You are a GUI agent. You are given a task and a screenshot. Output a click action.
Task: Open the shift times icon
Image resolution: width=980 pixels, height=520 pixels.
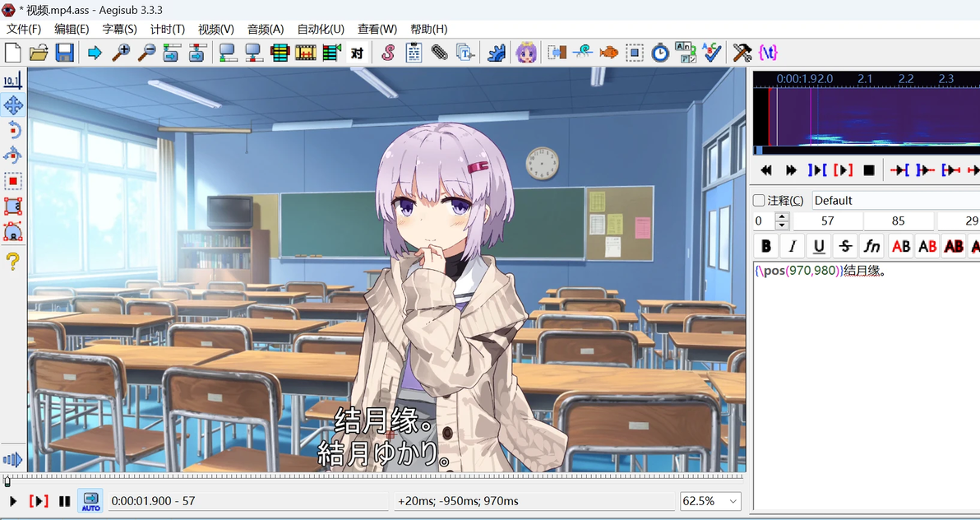click(557, 53)
